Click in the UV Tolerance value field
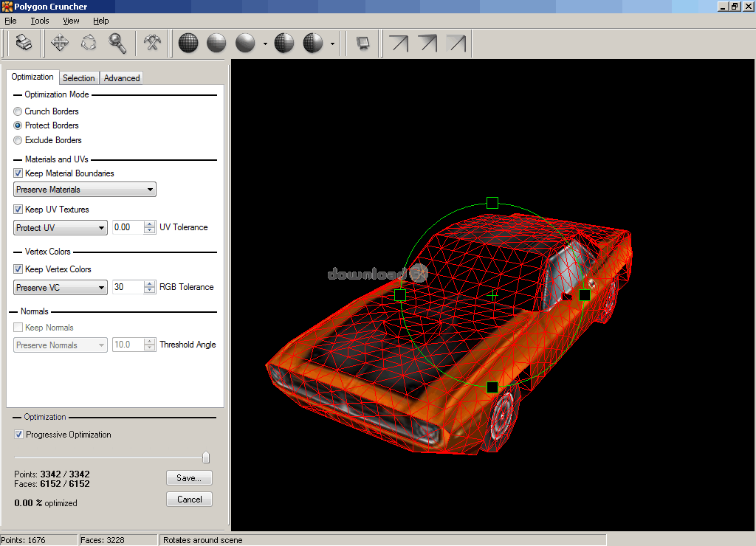Viewport: 756px width, 546px height. tap(128, 227)
